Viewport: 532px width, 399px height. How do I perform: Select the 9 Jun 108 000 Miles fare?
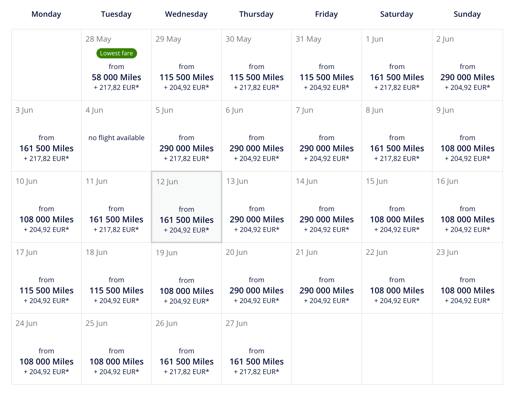(x=468, y=136)
